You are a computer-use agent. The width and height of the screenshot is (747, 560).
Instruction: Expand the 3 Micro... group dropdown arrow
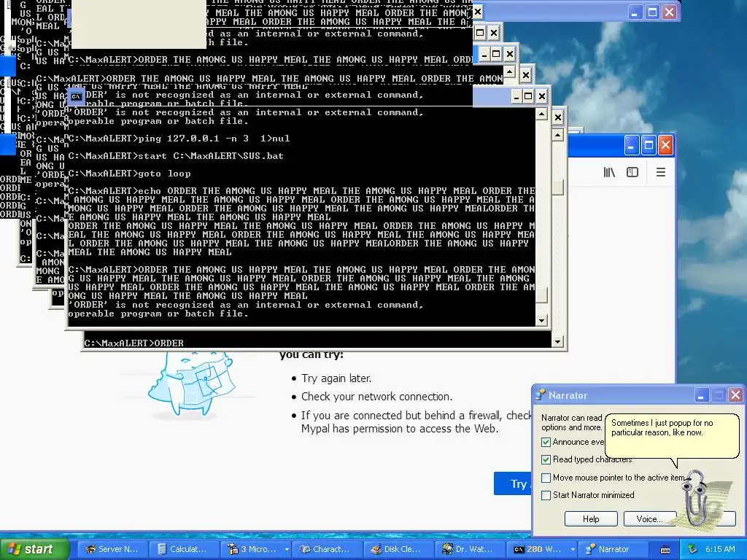pyautogui.click(x=286, y=549)
